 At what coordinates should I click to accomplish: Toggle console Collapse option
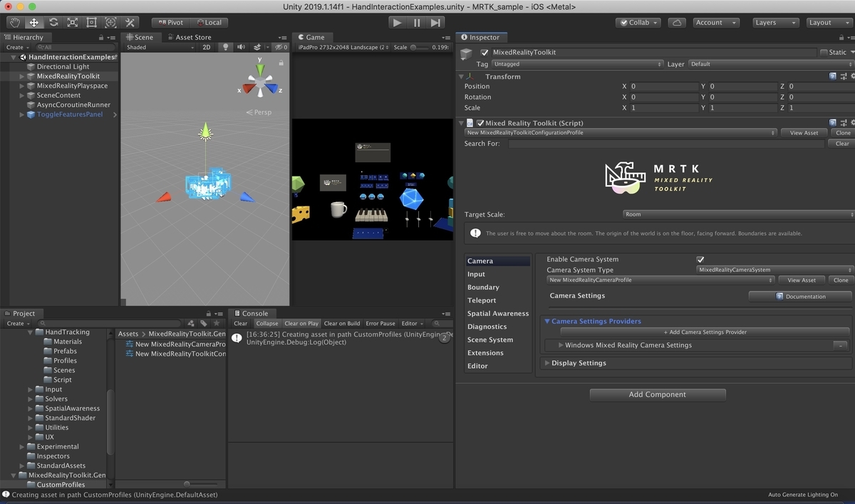(x=267, y=323)
